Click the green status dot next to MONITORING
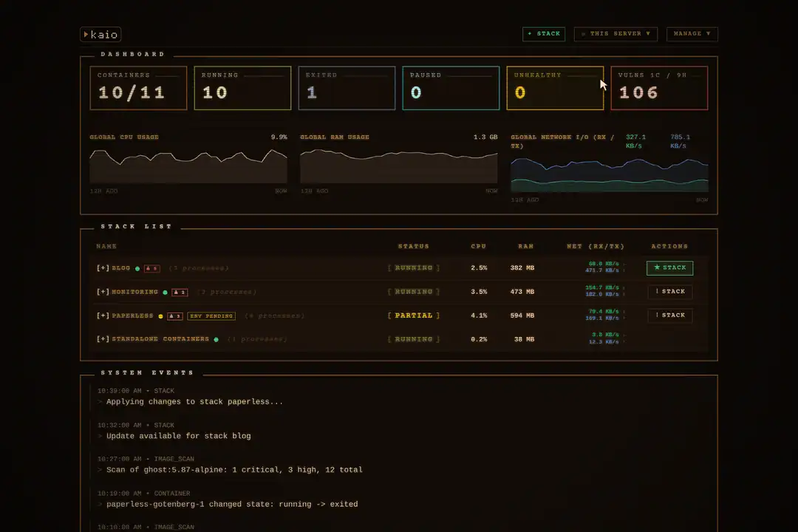The height and width of the screenshot is (532, 798). (x=165, y=292)
